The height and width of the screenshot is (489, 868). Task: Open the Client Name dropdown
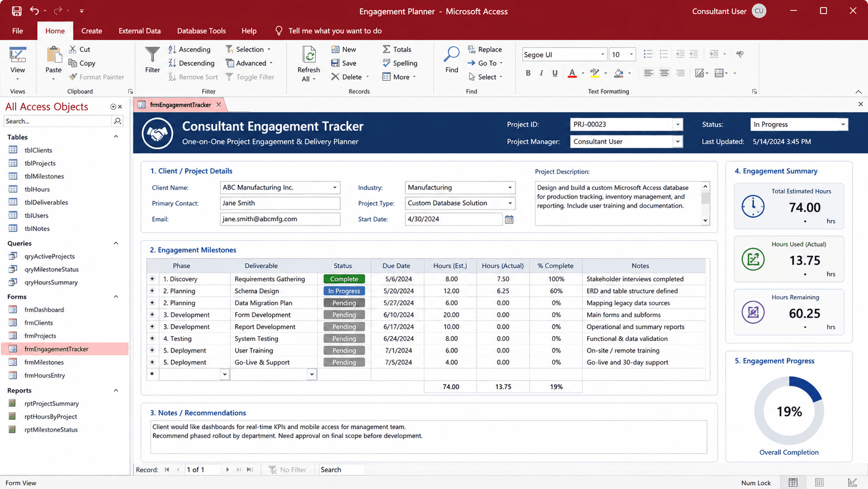(x=335, y=188)
